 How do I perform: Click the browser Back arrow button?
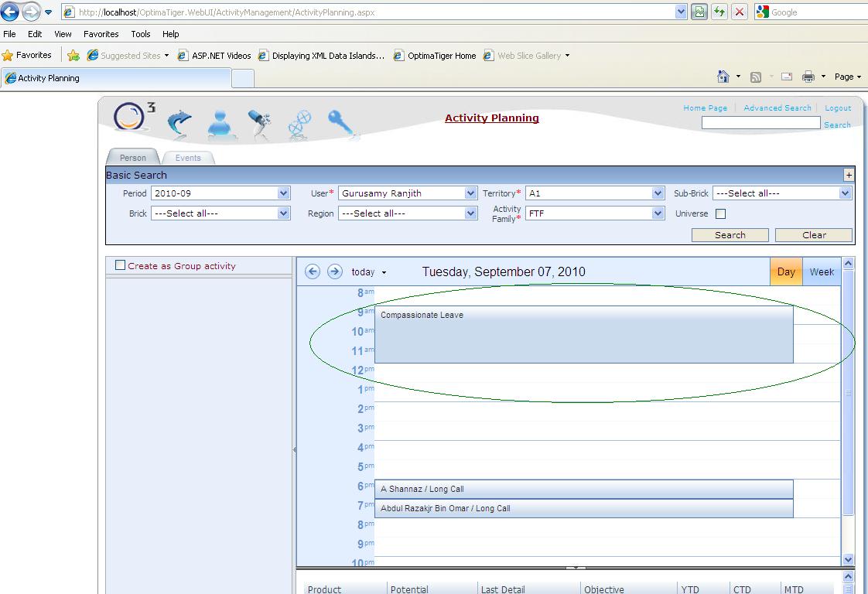(x=10, y=12)
